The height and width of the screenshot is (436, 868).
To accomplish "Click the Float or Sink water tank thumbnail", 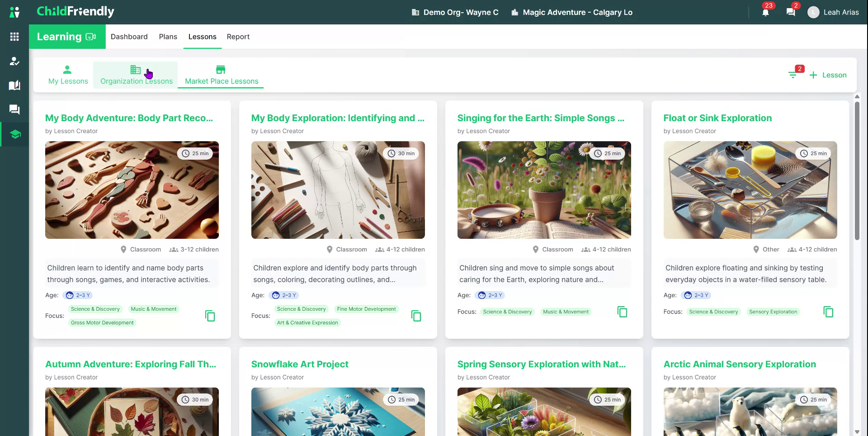I will 750,190.
